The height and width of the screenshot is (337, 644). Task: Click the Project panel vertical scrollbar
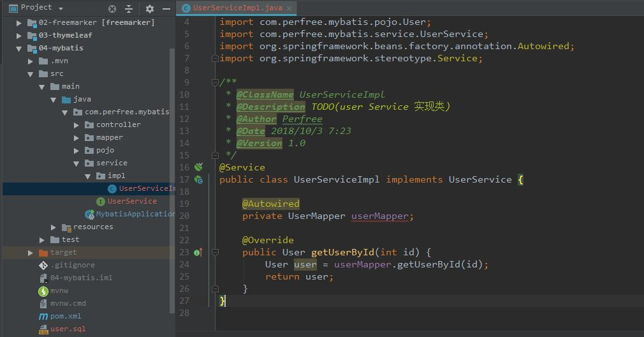[x=172, y=181]
